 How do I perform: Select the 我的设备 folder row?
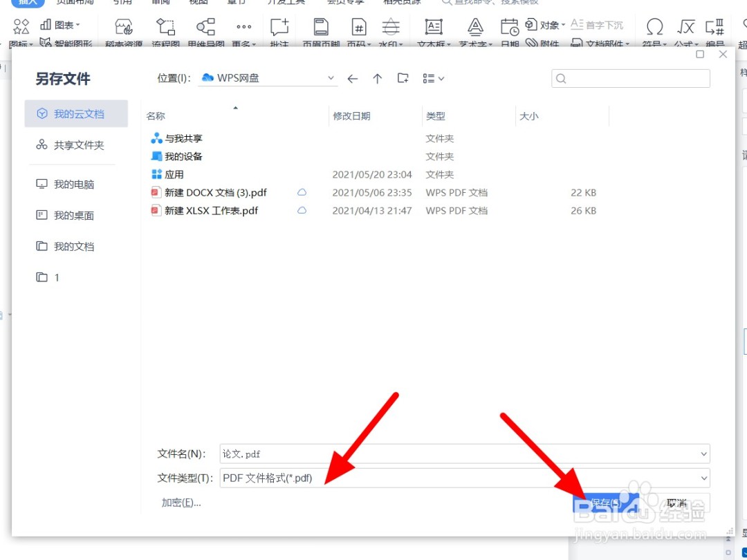[x=374, y=156]
